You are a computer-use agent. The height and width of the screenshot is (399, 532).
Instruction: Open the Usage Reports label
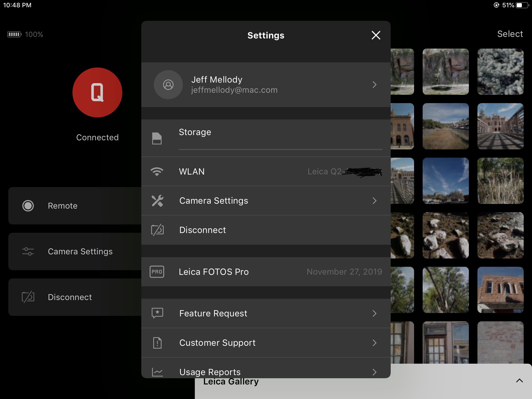click(x=210, y=372)
